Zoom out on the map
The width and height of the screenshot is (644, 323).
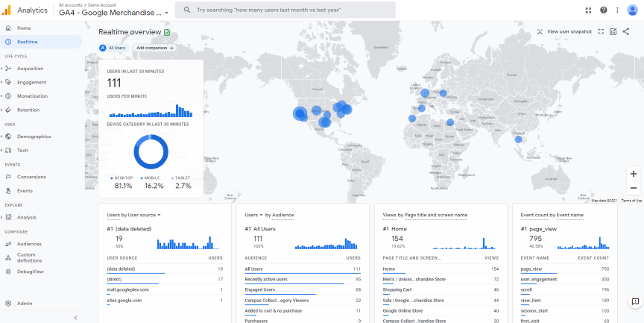633,188
